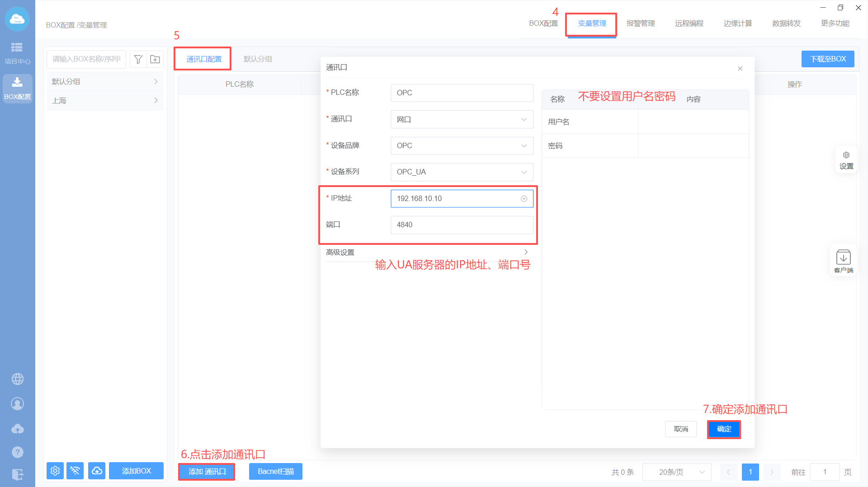Open the 设备品牌 dropdown

click(x=462, y=146)
